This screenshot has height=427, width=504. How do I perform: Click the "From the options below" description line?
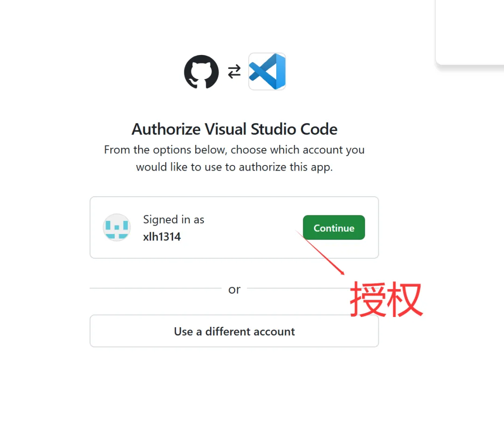point(234,150)
